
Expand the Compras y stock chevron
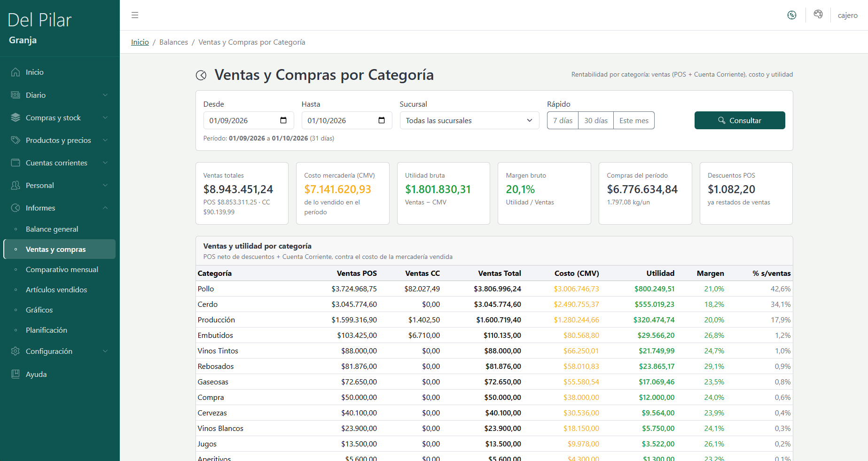[105, 117]
